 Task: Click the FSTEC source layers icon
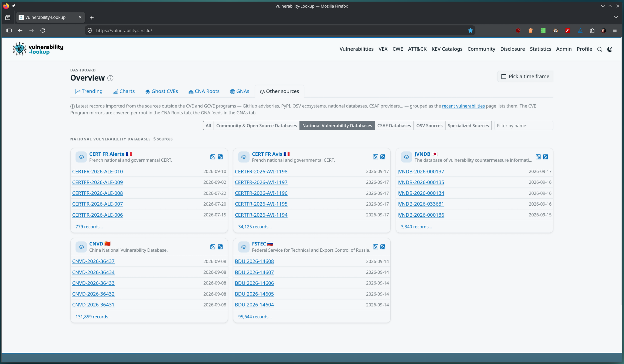[244, 247]
